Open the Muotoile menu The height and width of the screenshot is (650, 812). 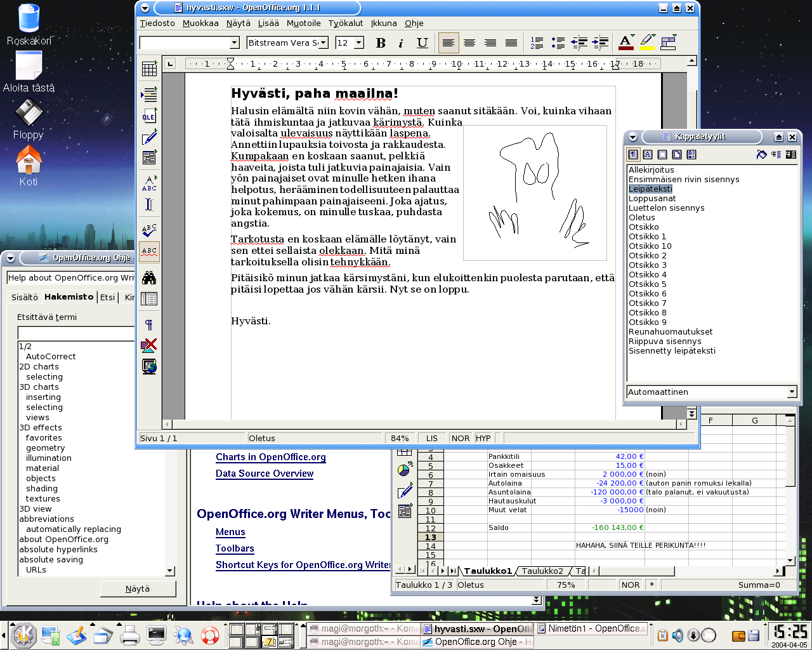coord(304,23)
